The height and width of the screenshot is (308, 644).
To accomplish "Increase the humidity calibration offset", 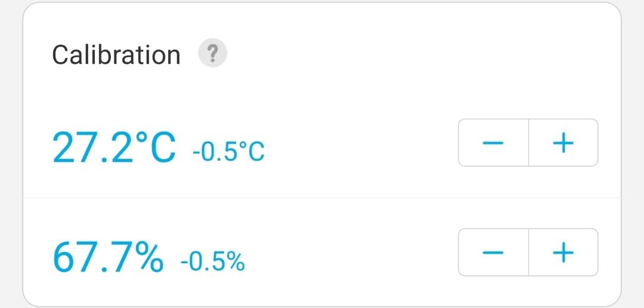I will coord(563,252).
